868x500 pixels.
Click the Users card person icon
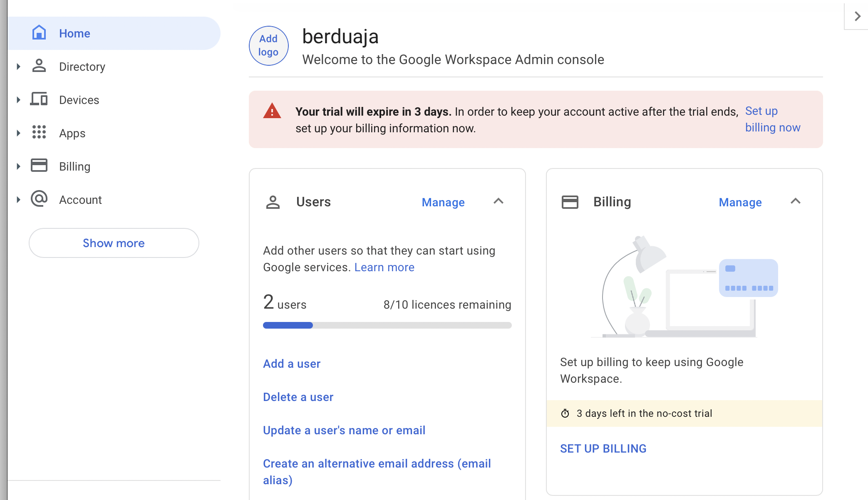tap(273, 202)
